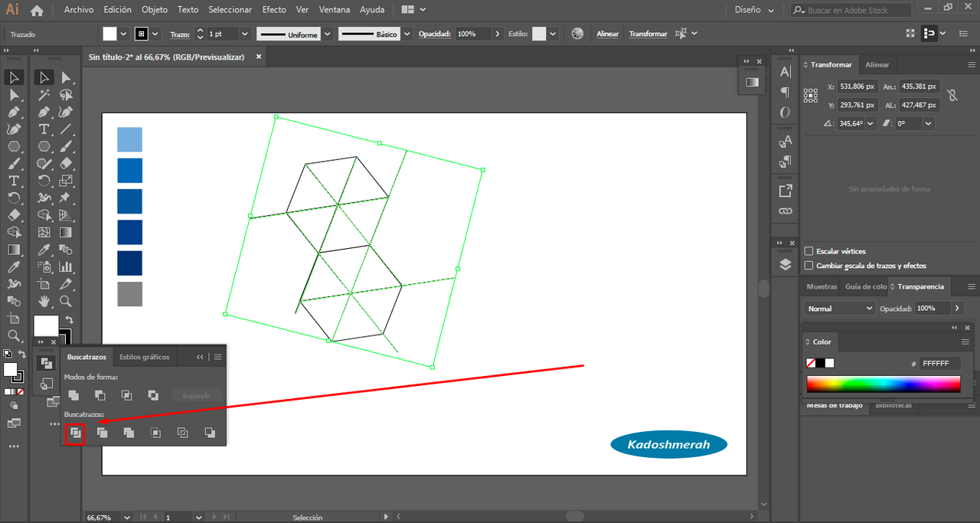Click the Trazo label in control bar
Image resolution: width=980 pixels, height=523 pixels.
click(179, 34)
